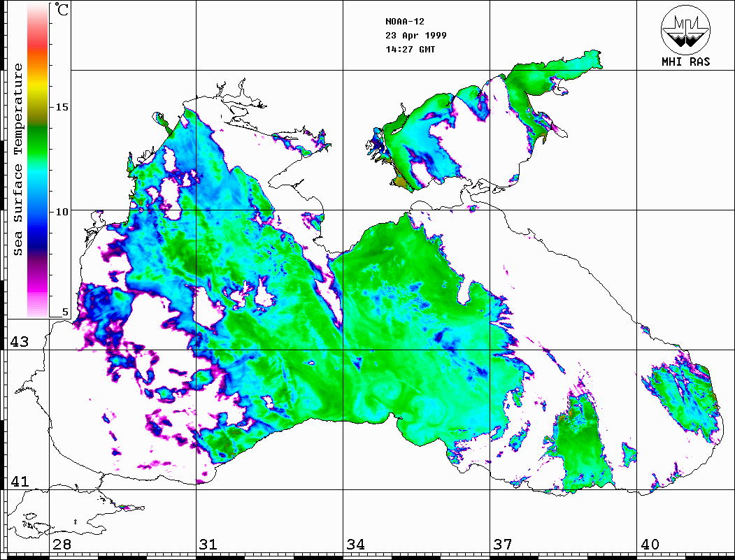Click the "°C" unit label

[x=62, y=9]
